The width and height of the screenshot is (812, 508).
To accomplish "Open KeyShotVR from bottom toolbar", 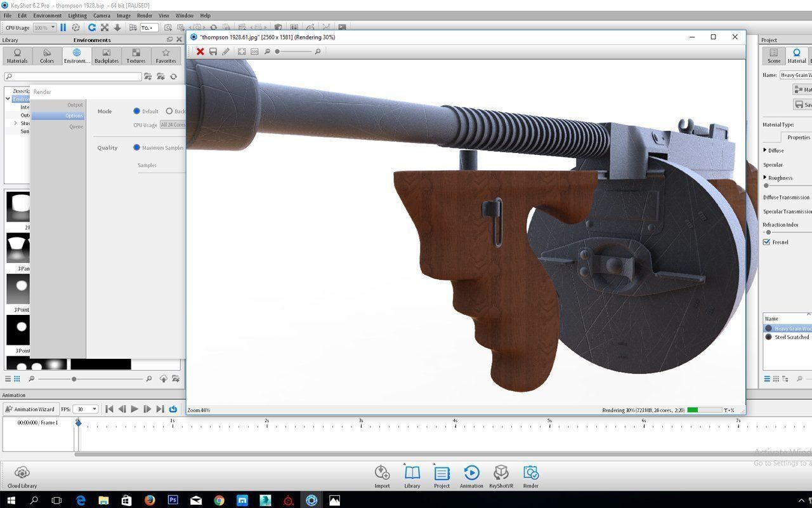I will pyautogui.click(x=501, y=476).
